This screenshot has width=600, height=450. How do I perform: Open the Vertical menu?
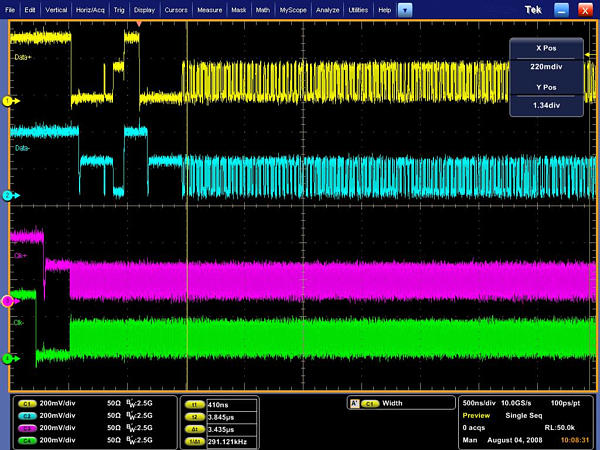58,9
